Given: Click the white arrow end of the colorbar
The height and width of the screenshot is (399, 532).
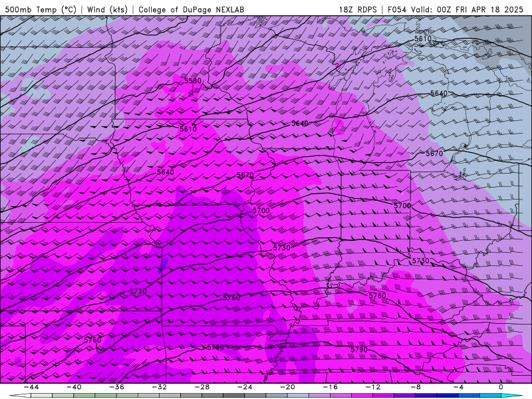Looking at the screenshot, I should 20,396.
